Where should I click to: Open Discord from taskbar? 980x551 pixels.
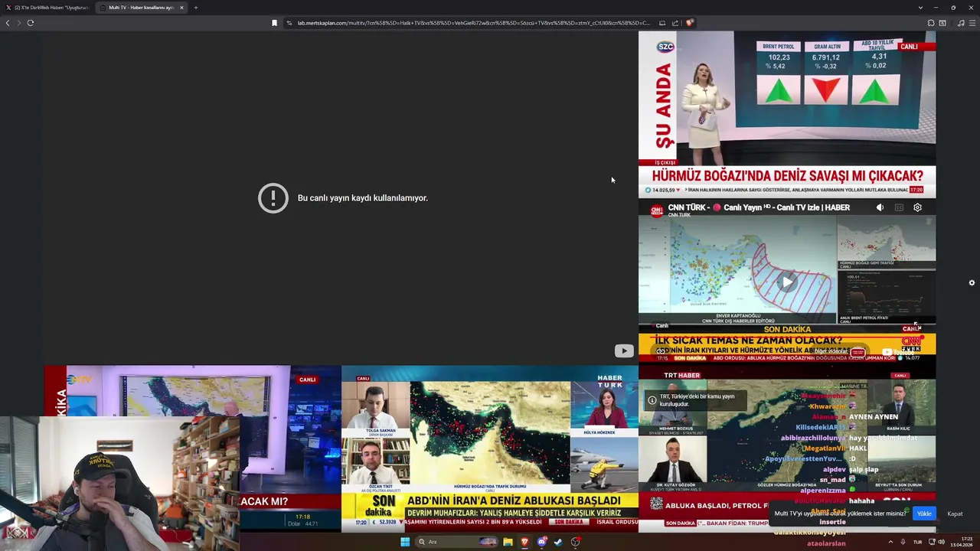tap(542, 542)
